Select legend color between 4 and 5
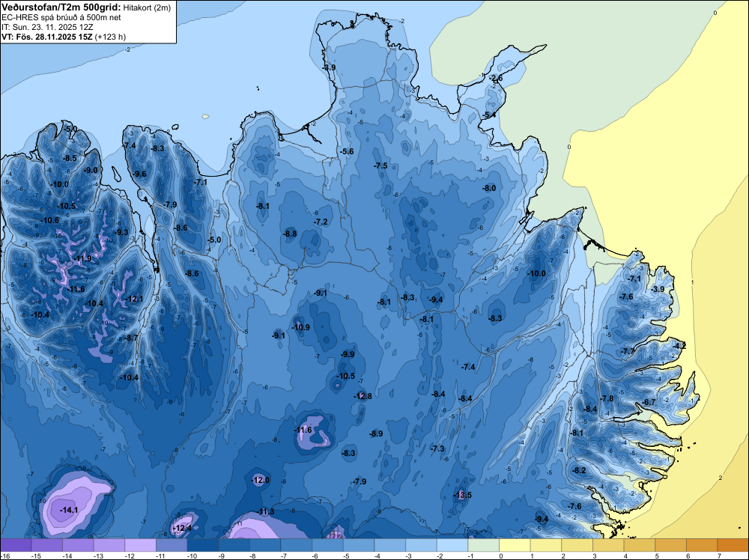Viewport: 749px width, 560px height. pos(640,545)
